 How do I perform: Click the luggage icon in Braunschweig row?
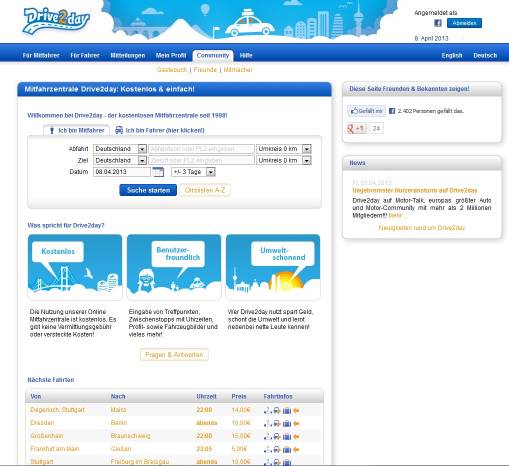[287, 436]
